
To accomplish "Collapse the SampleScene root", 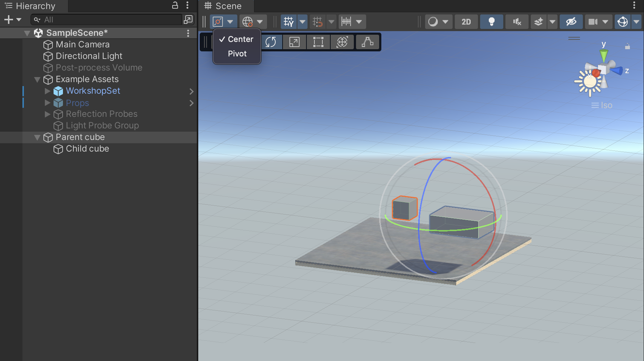I will point(27,33).
